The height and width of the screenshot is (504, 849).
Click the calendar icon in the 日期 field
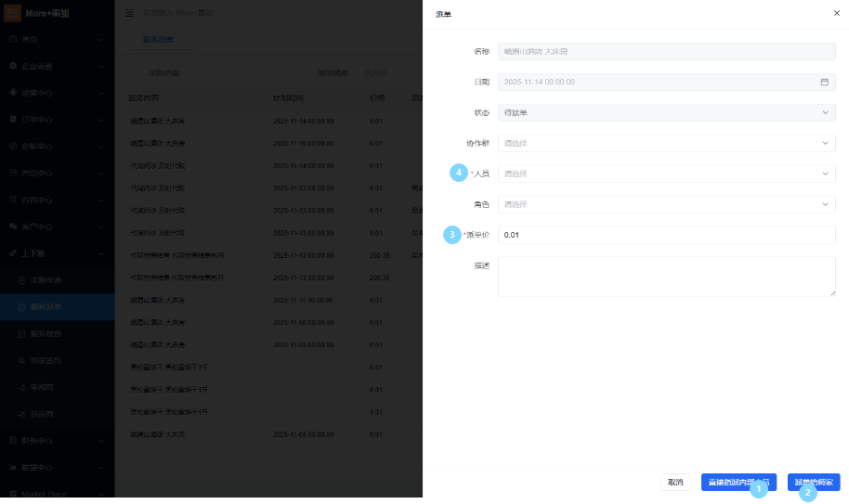tap(824, 82)
